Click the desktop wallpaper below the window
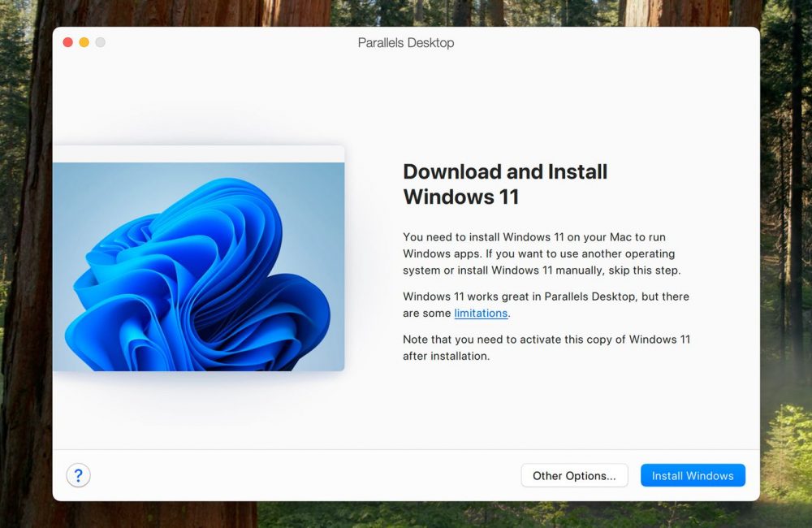This screenshot has width=812, height=528. pyautogui.click(x=406, y=515)
